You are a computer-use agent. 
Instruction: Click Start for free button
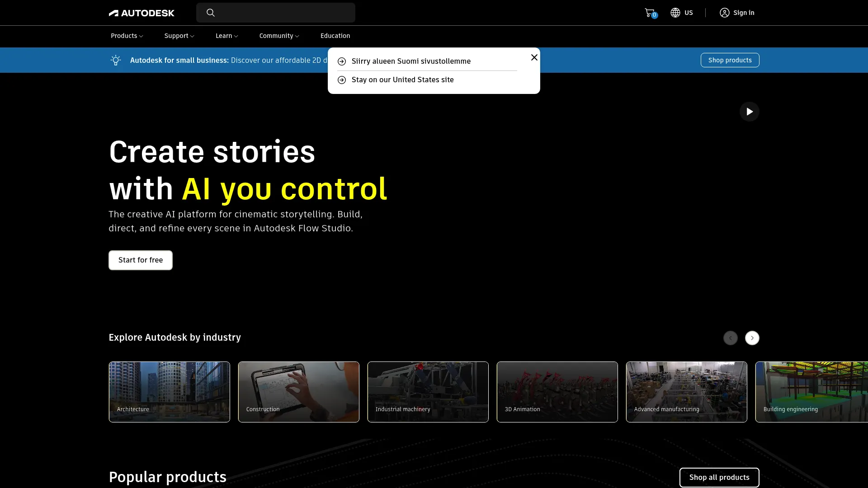point(140,260)
